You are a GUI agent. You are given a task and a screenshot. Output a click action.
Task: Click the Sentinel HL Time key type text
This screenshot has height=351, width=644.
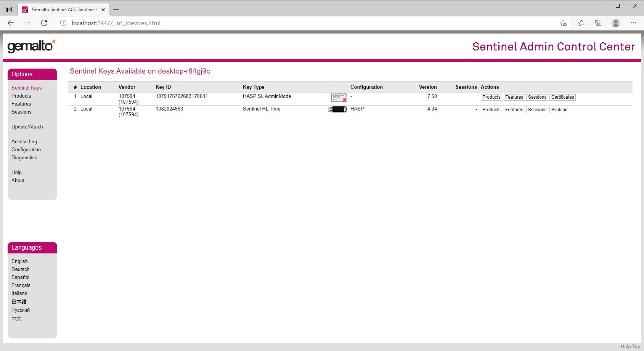click(262, 109)
